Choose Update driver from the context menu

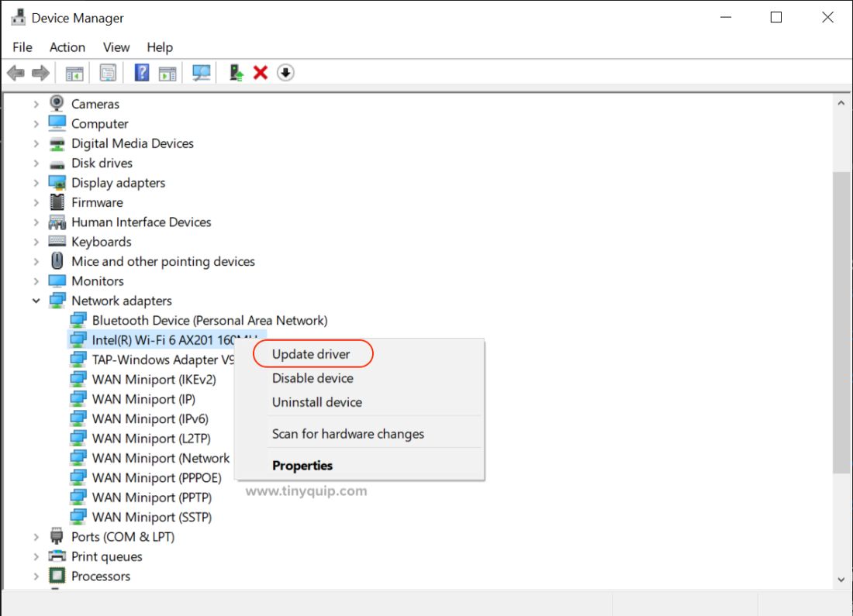313,353
